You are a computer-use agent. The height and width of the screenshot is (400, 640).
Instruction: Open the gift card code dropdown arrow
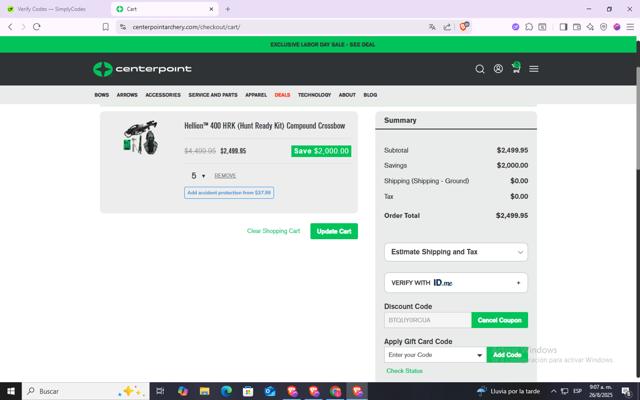pos(480,355)
